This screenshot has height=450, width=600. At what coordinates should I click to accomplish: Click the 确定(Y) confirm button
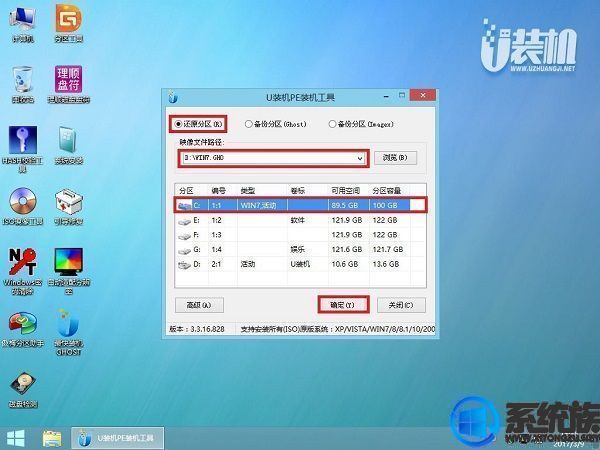343,305
